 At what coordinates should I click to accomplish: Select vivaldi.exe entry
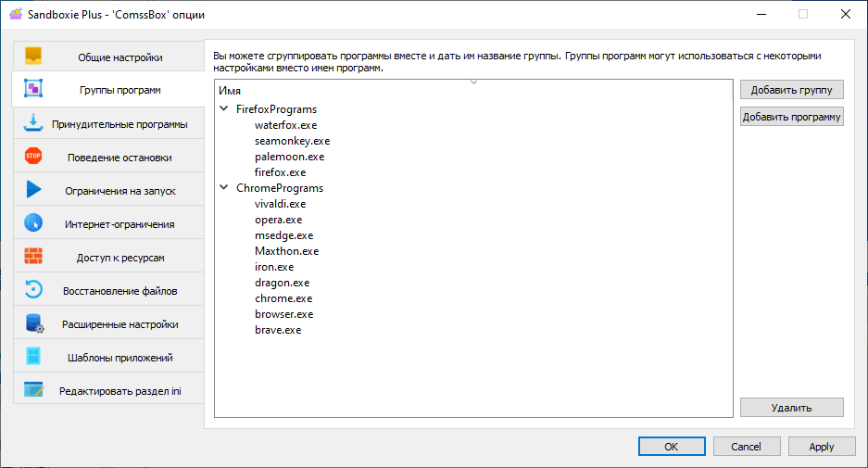(280, 204)
